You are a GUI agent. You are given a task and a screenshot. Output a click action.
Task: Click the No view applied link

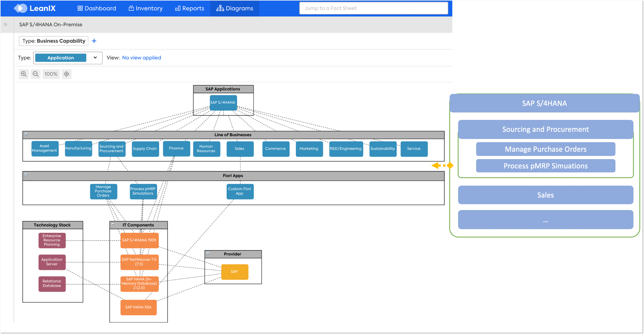coord(141,58)
